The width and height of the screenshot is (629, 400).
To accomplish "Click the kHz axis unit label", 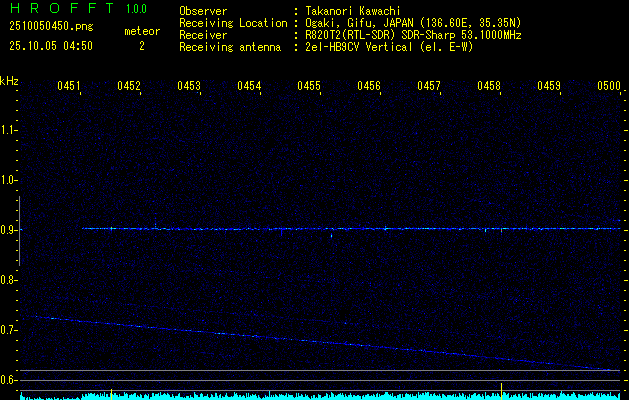I will tap(9, 81).
